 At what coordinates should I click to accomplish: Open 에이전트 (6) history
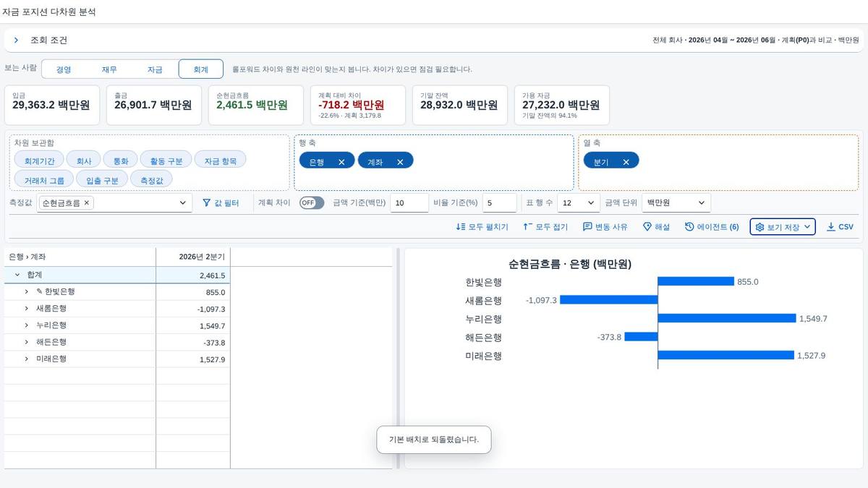coord(712,227)
